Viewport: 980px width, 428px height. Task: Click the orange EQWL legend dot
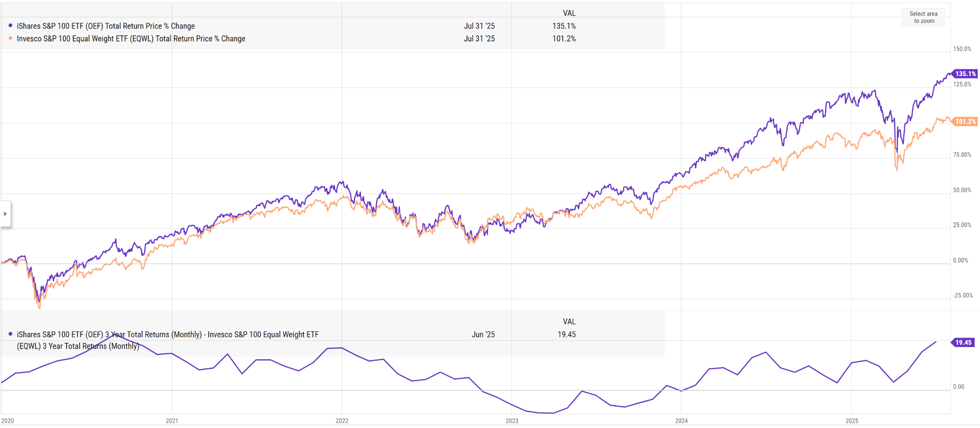[x=11, y=38]
